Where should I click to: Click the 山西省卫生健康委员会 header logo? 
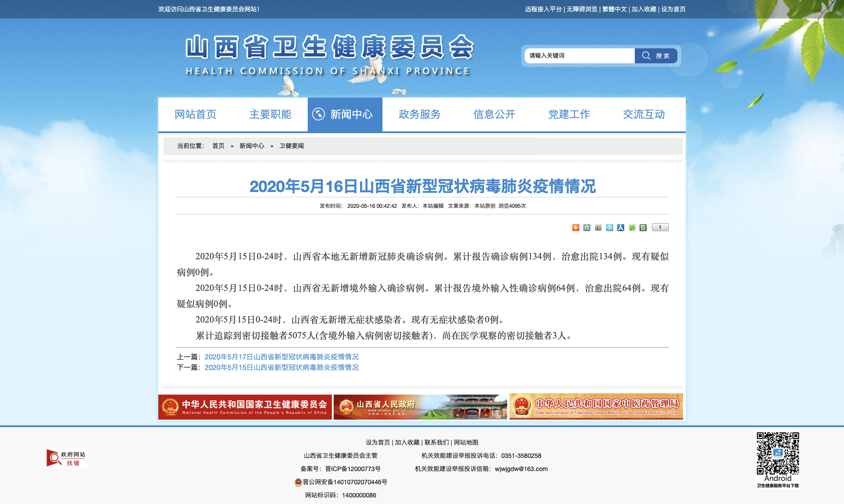(x=329, y=55)
